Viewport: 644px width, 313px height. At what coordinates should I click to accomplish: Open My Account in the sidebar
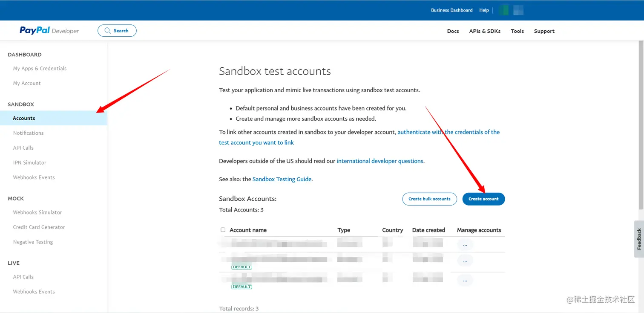click(27, 83)
